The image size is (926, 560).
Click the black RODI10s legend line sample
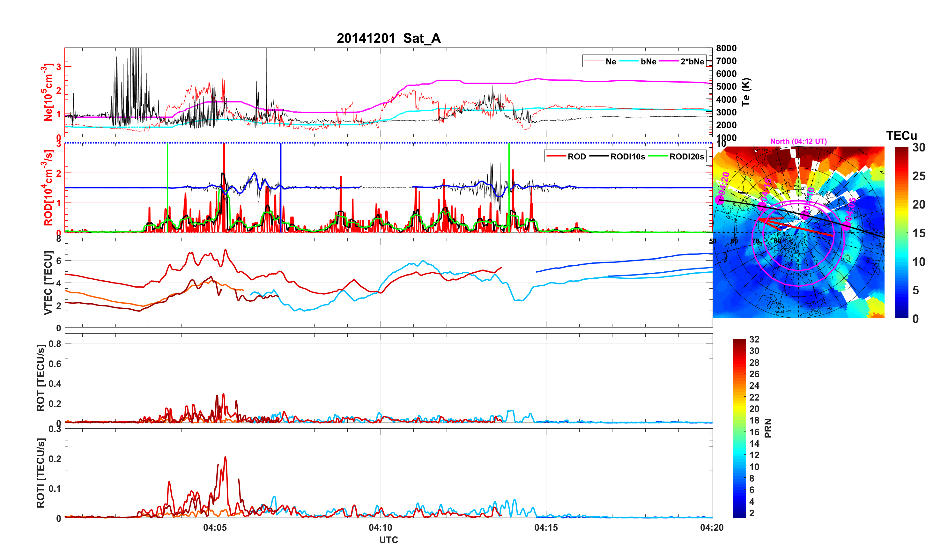599,156
